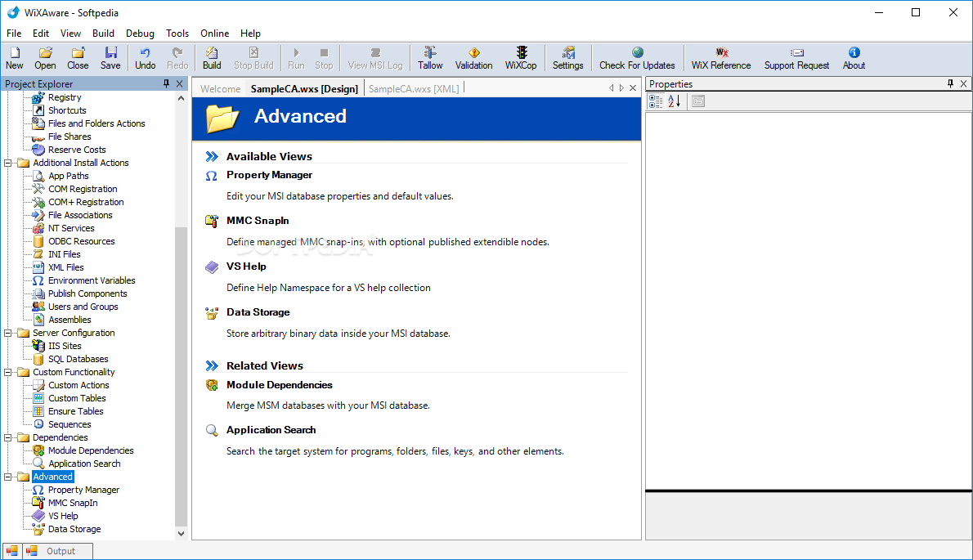
Task: Open the Property Manager link in main view
Action: [x=269, y=175]
